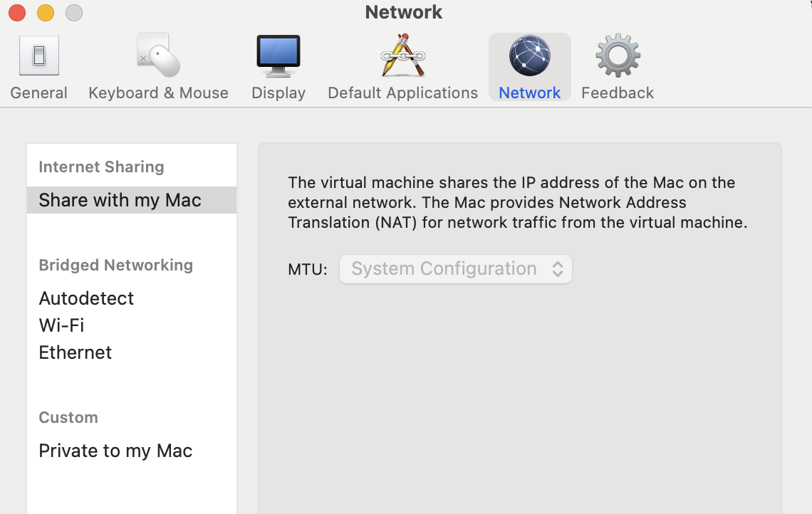Open the Display monitor icon
The image size is (812, 514).
coord(279,56)
